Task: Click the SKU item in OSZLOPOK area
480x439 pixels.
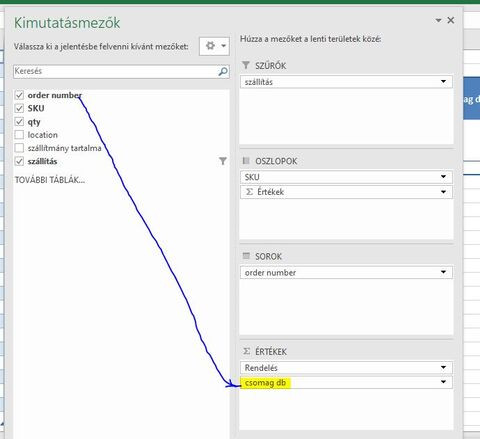Action: [346, 177]
